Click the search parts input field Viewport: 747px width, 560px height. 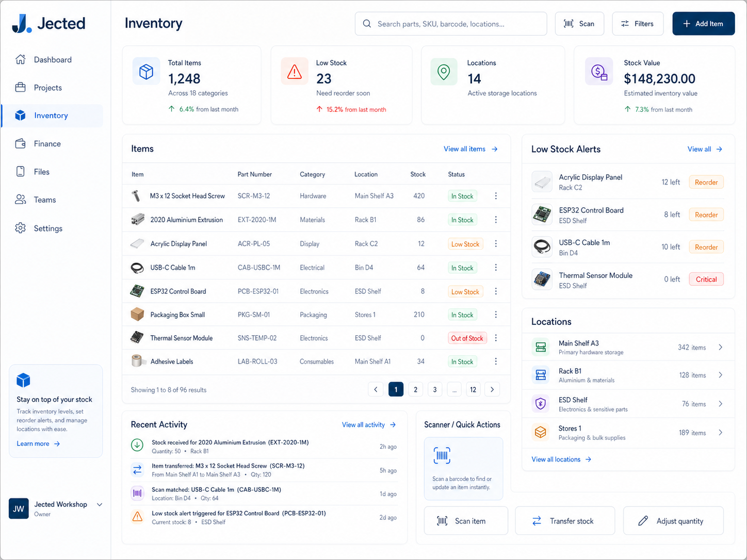[x=454, y=23]
